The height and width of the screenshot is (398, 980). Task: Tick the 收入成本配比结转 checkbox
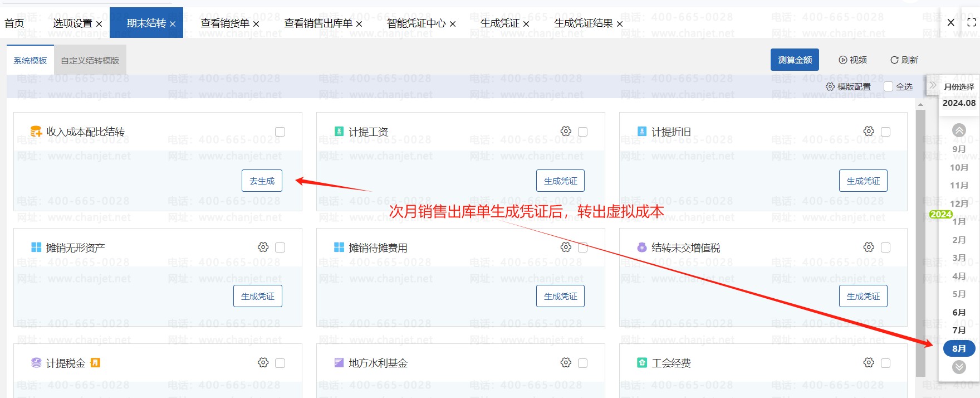pos(280,132)
